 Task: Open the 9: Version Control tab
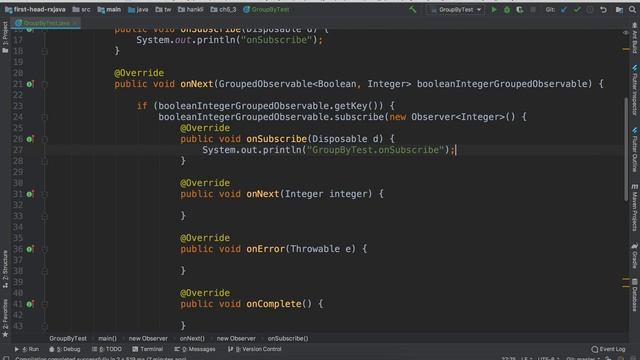point(255,349)
